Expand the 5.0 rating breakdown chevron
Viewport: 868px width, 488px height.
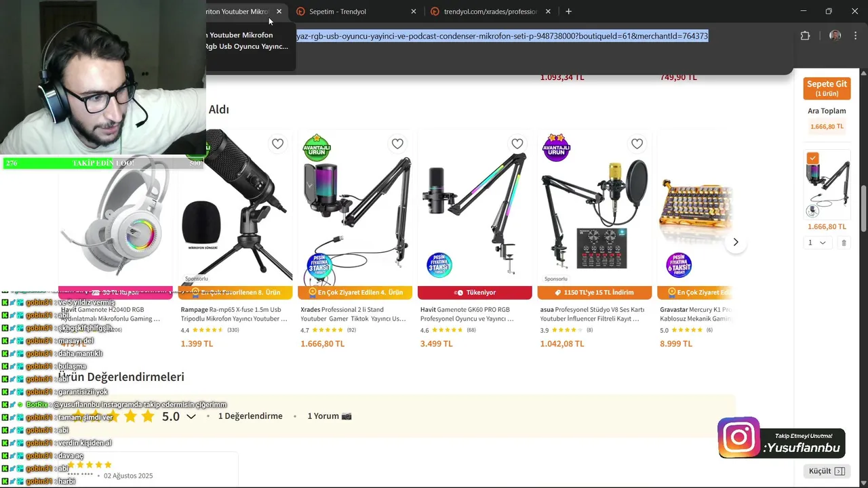click(191, 416)
